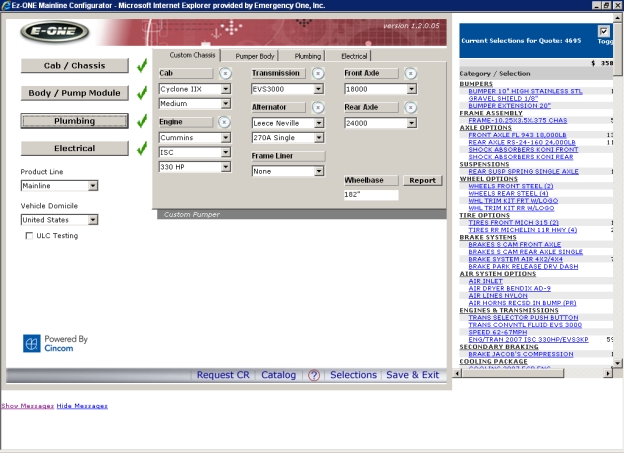Click the Electrical section button

(x=75, y=148)
